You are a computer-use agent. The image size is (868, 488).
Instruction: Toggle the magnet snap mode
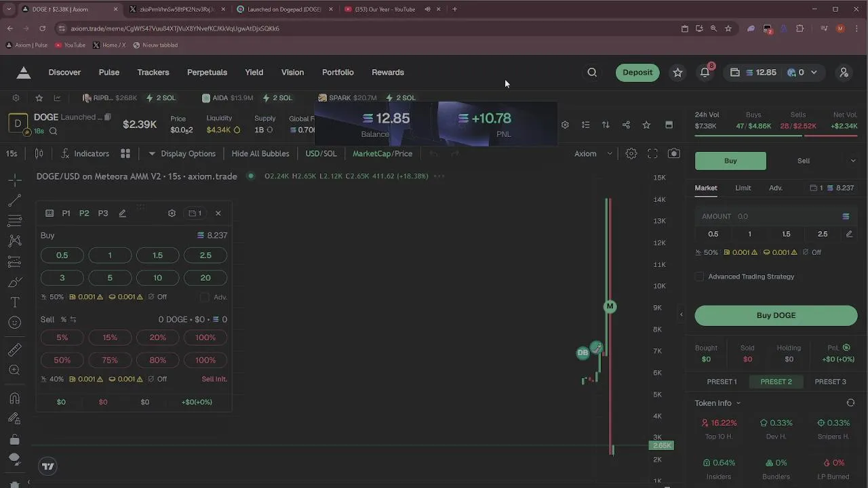15,398
